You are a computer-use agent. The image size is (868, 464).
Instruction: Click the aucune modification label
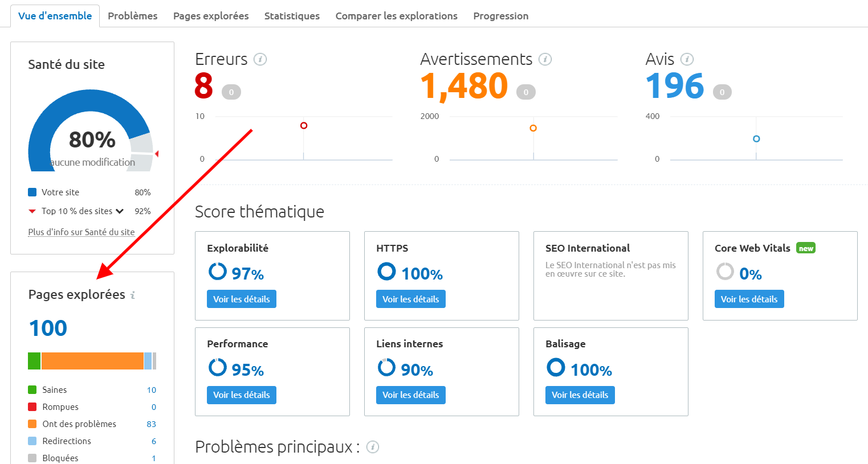(93, 162)
